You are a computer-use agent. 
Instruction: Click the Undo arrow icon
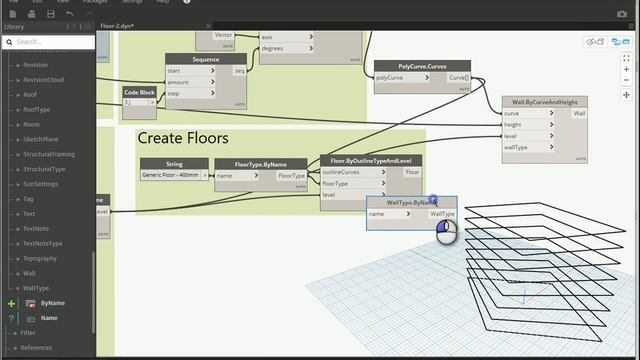[x=70, y=14]
